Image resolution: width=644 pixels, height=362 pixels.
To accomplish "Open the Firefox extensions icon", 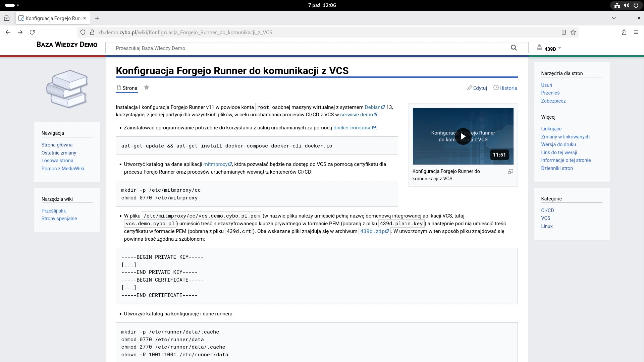I will pos(624,32).
